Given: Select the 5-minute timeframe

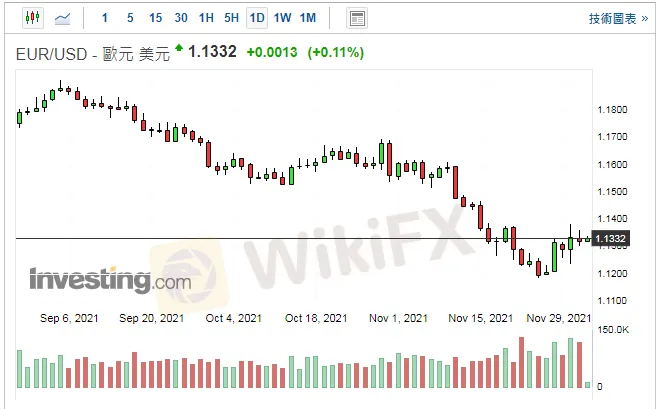Looking at the screenshot, I should (x=130, y=18).
